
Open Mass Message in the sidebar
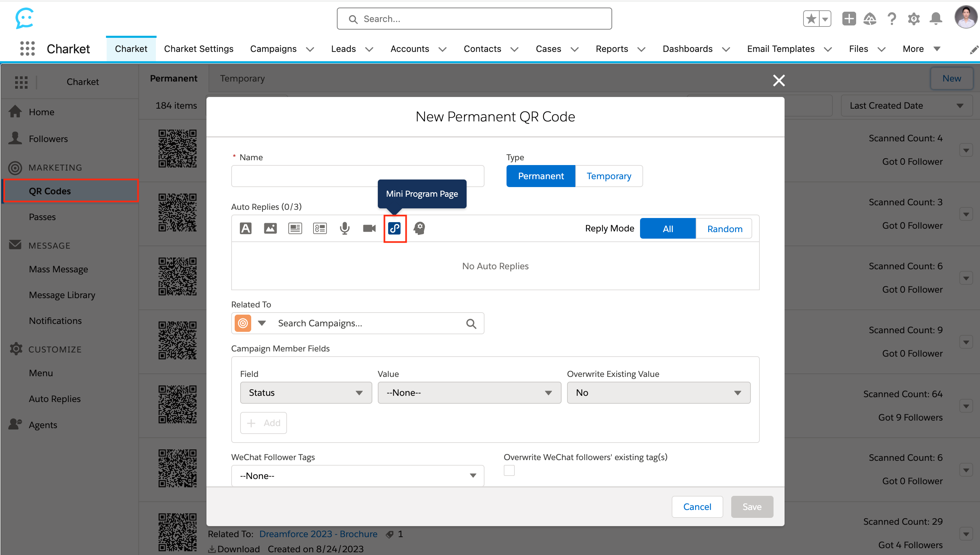pyautogui.click(x=58, y=269)
